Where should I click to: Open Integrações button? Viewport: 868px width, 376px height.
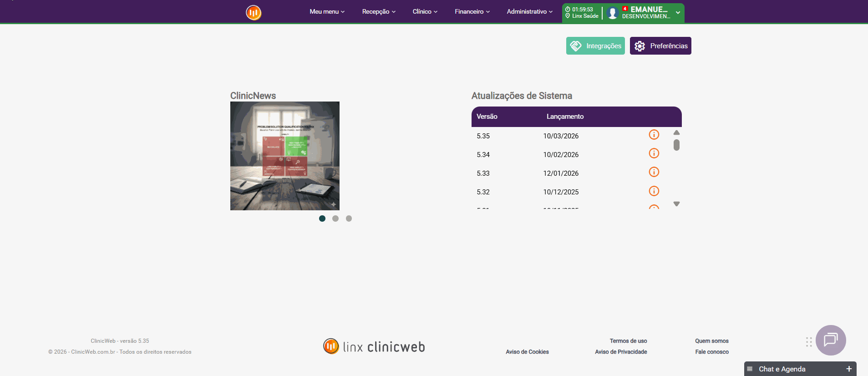coord(595,46)
